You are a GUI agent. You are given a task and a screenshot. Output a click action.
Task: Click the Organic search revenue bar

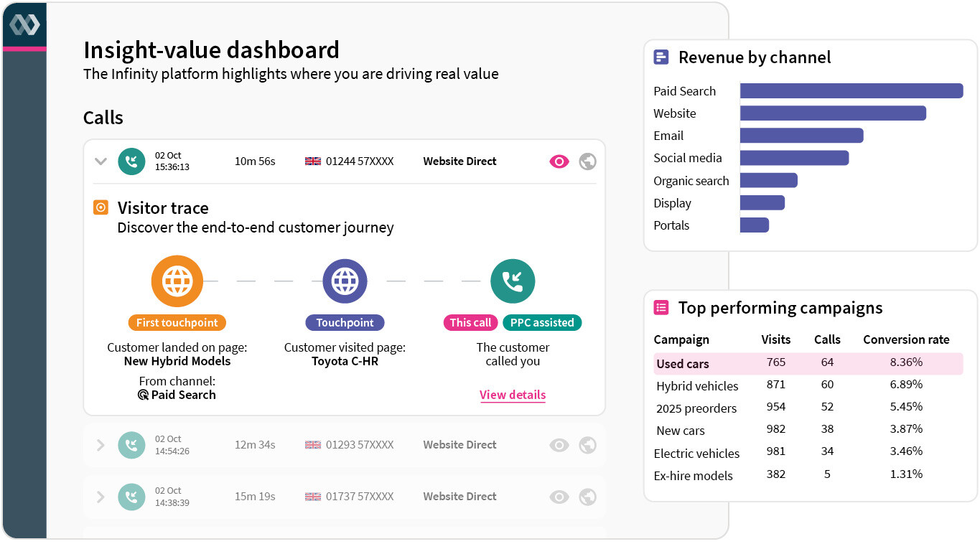[769, 180]
